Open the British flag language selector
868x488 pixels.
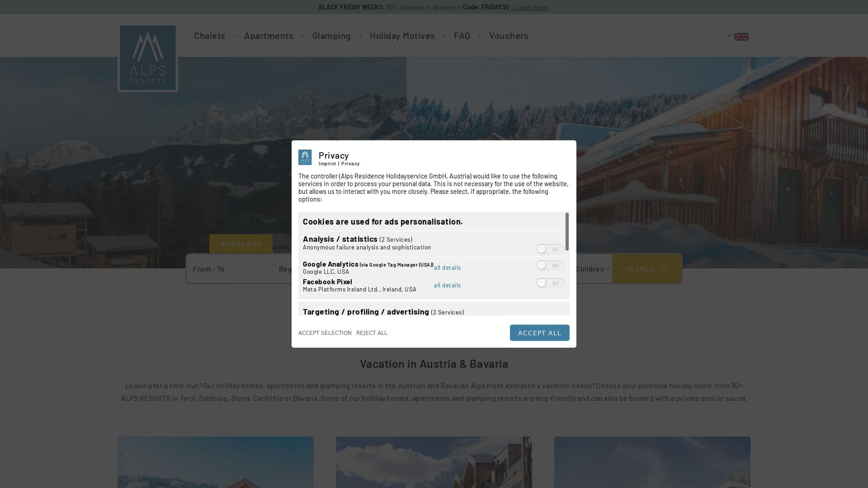pos(741,37)
